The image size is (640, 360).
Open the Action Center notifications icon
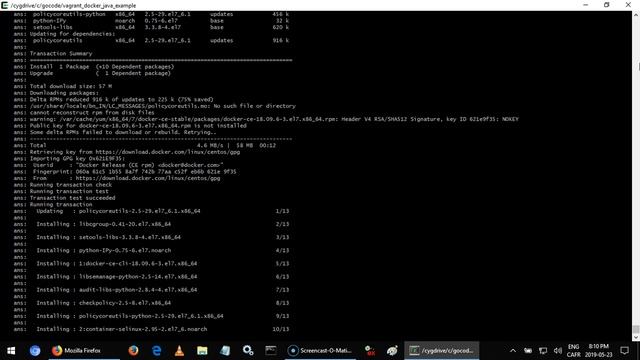coord(624,351)
